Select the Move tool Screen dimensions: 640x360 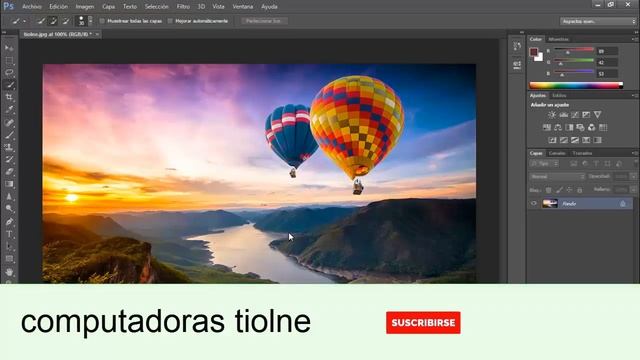click(x=9, y=48)
